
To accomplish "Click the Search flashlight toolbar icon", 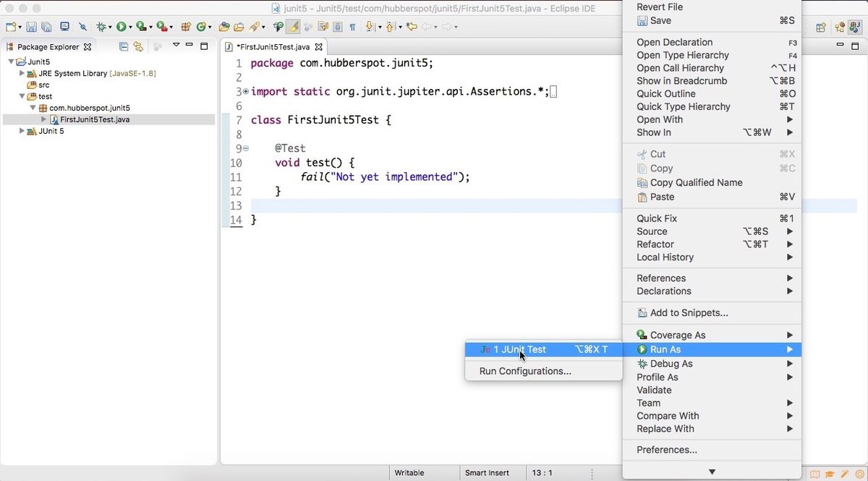I will (x=254, y=27).
